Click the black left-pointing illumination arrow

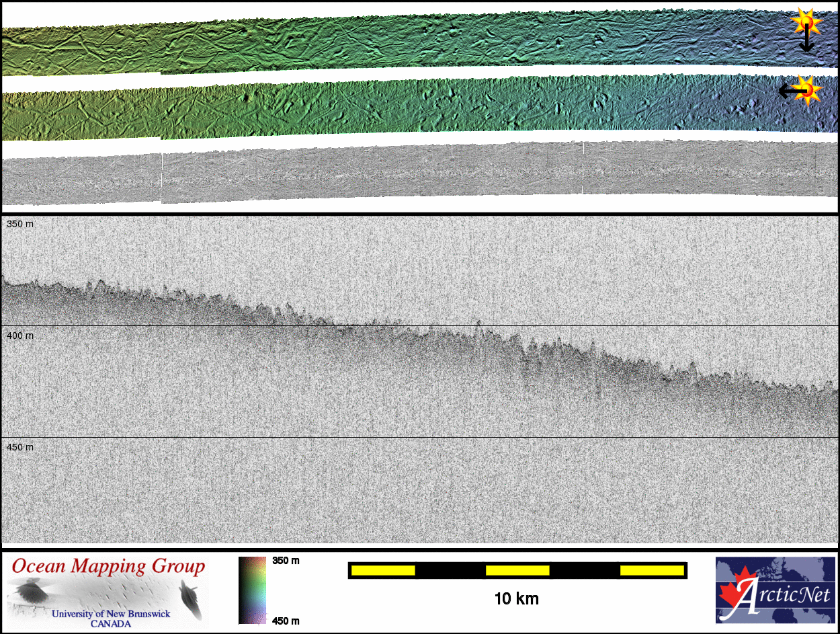click(788, 90)
